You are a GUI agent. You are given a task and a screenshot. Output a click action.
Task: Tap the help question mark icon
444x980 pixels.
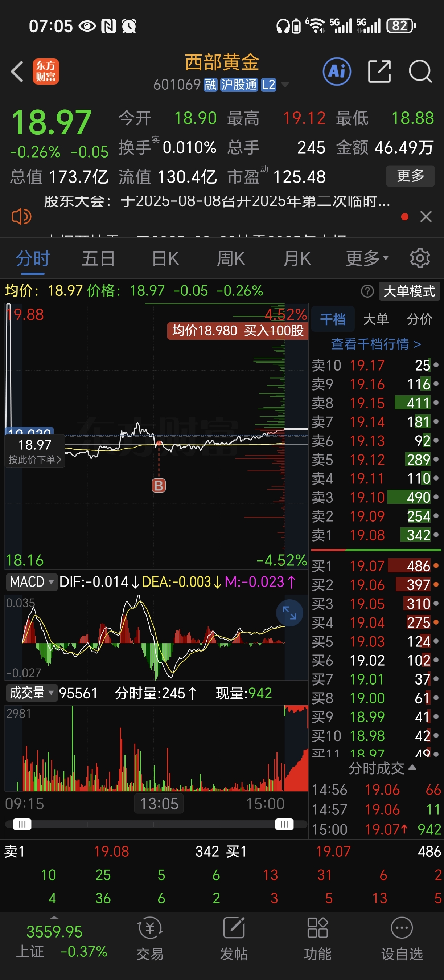367,291
